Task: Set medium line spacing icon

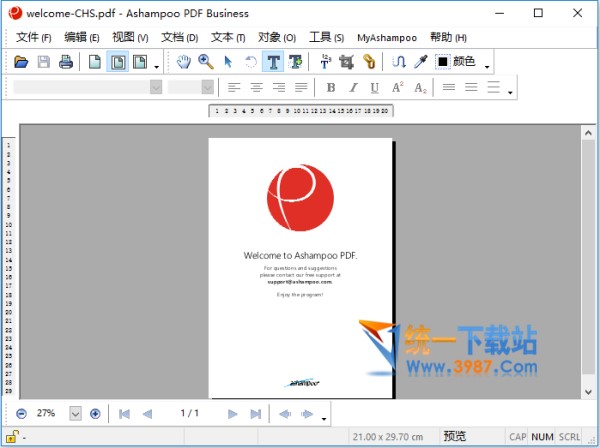Action: pos(471,88)
